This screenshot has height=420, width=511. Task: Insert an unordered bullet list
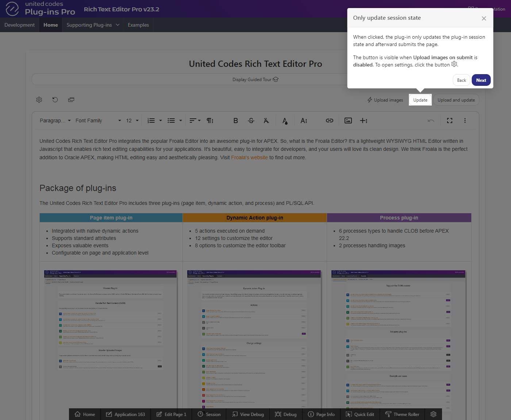(x=171, y=121)
